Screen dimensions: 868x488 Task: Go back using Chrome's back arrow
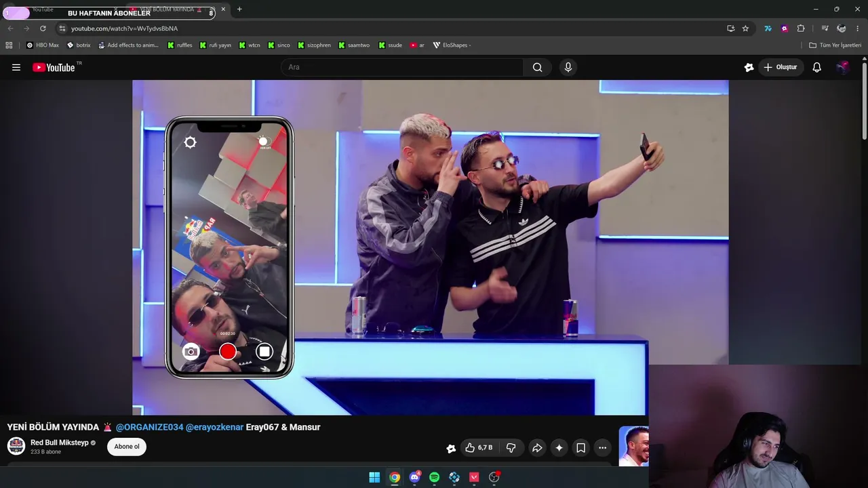(10, 28)
